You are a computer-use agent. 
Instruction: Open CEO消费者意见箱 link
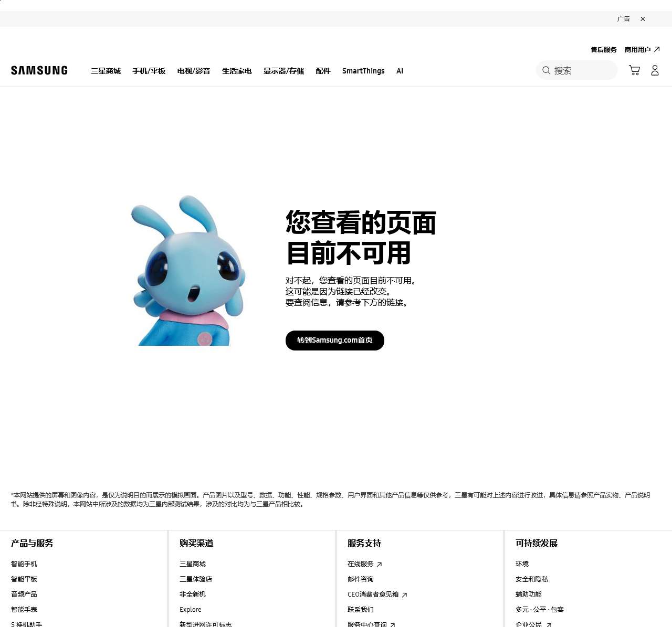coord(373,594)
